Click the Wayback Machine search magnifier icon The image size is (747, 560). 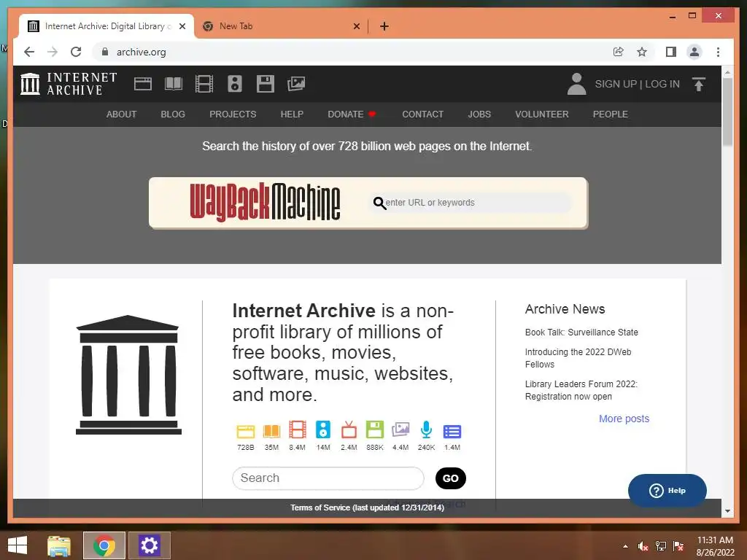(379, 203)
